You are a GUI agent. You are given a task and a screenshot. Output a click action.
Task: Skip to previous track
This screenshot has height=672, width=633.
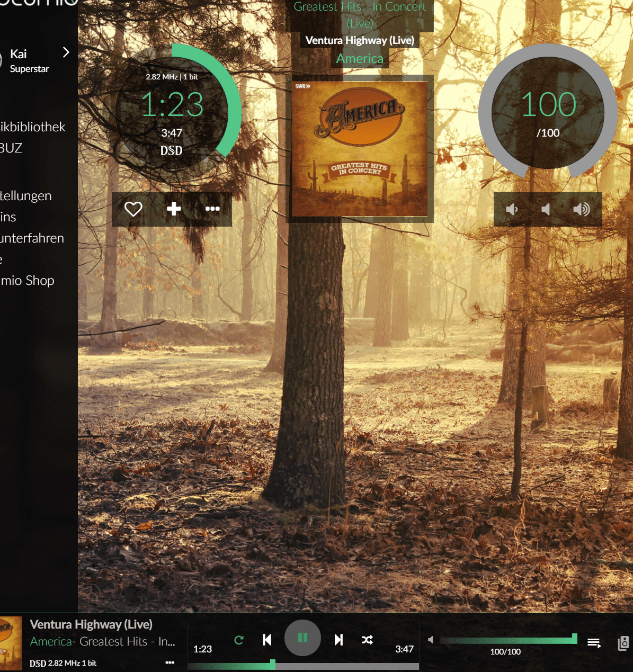[267, 640]
